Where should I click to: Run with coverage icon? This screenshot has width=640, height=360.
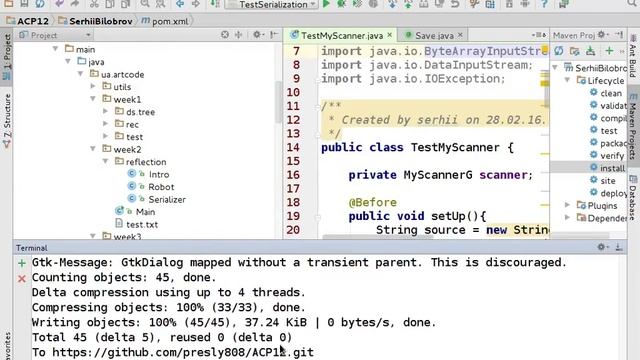point(357,4)
